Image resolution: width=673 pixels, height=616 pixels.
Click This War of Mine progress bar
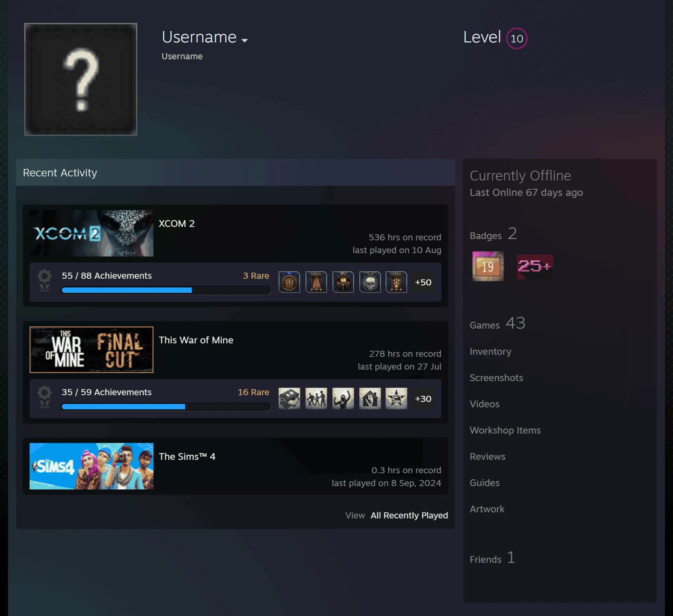[166, 406]
